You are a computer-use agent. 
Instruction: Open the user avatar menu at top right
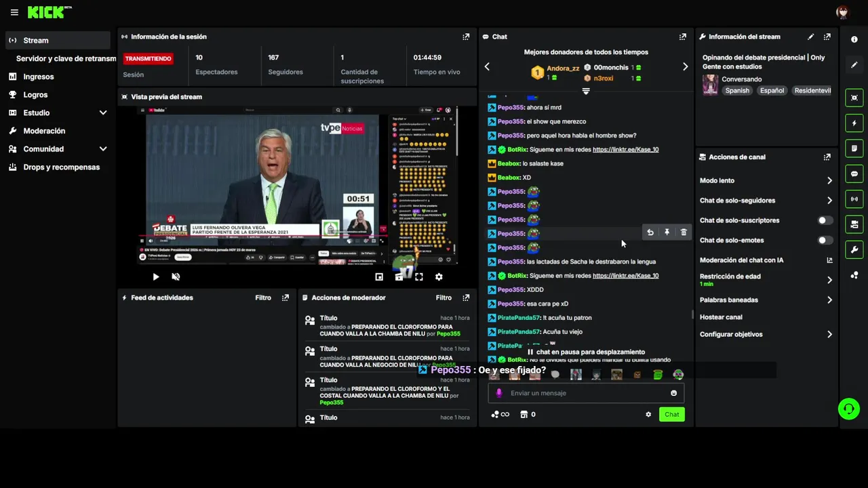(842, 12)
